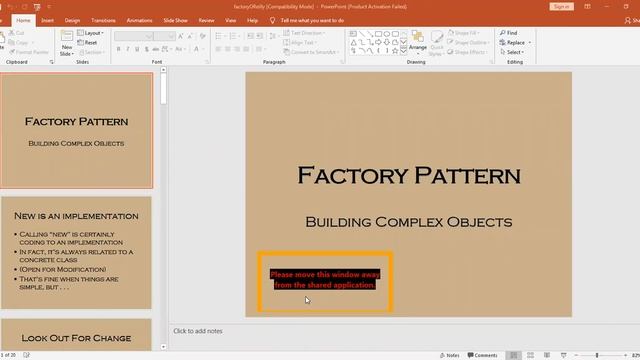Click Convert to SmartArt
The image size is (640, 360).
(x=312, y=52)
